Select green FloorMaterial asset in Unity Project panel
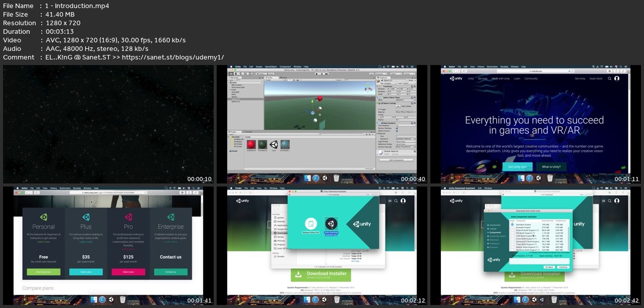 point(263,145)
